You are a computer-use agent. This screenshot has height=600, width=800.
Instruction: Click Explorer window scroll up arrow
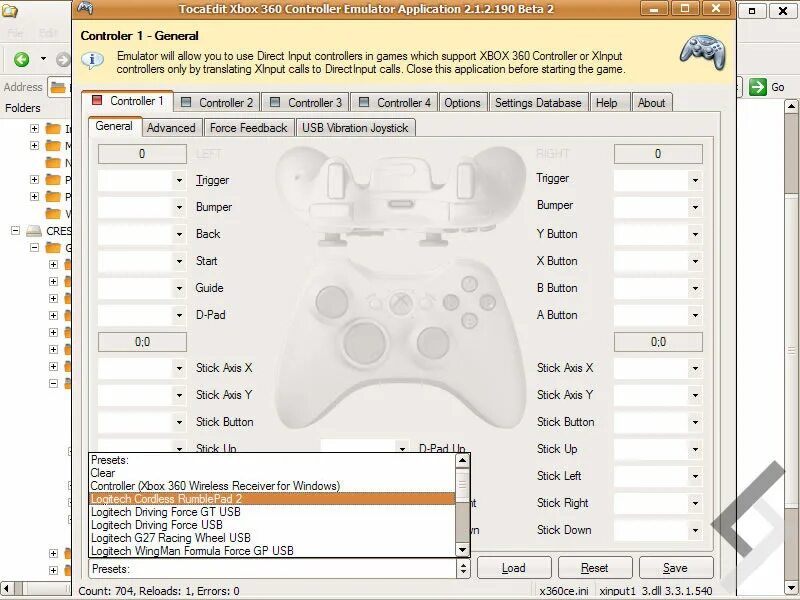[x=791, y=106]
